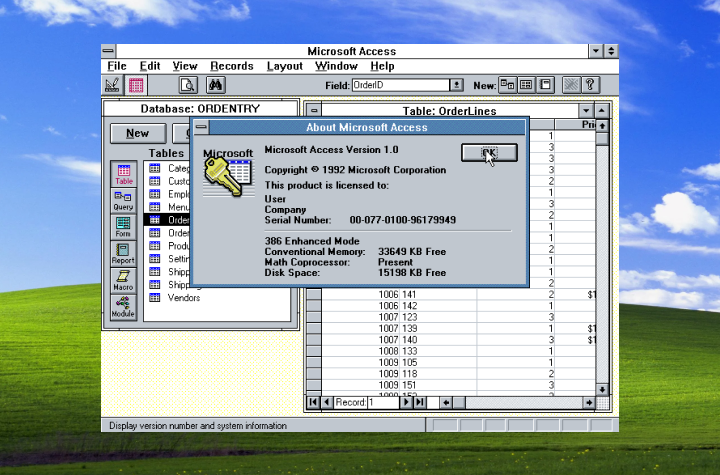Click the Table: OrderLines title bar
This screenshot has height=475, width=720.
coord(450,111)
